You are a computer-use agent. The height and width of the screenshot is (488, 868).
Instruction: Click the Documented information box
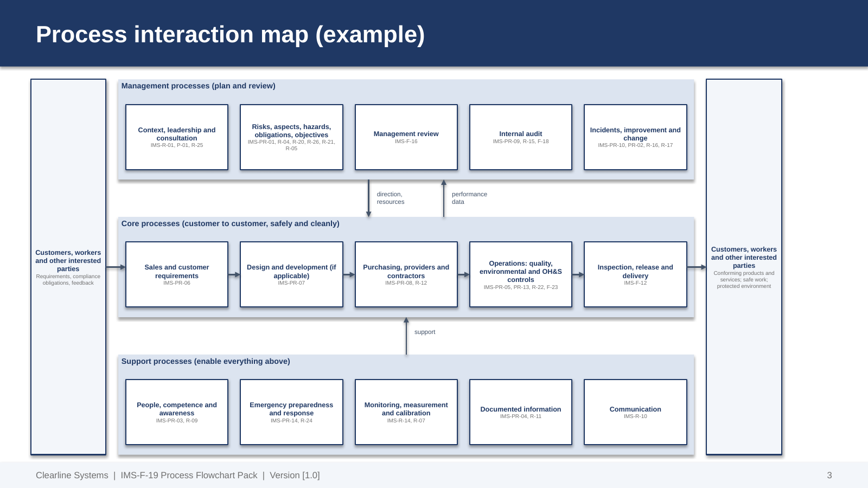tap(521, 412)
